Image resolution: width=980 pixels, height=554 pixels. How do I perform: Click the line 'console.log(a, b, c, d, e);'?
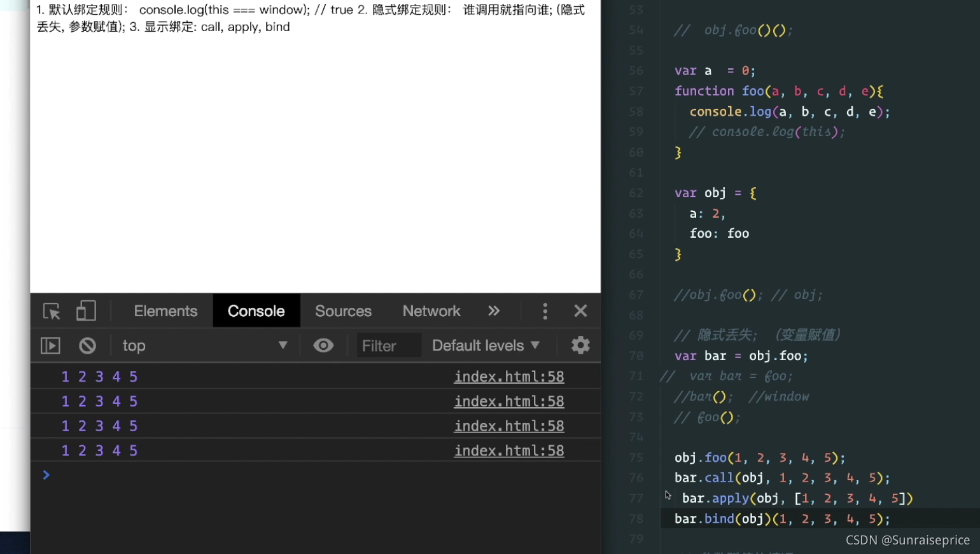790,111
